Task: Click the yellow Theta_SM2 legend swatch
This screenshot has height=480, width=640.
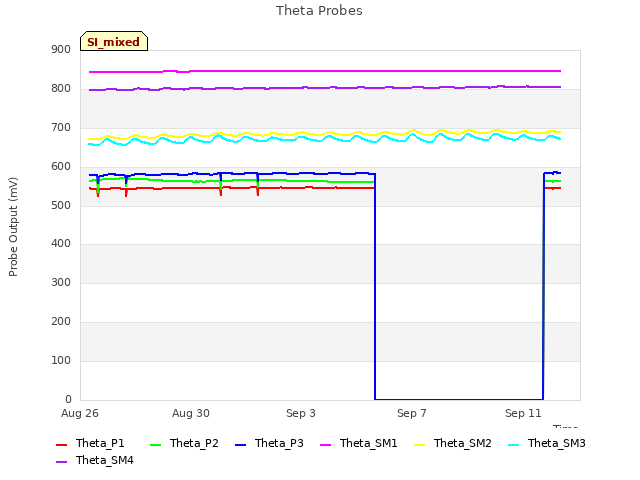Action: 420,444
